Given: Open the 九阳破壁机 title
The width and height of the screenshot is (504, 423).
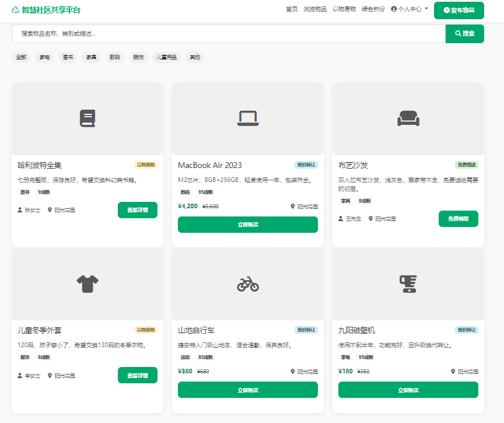Looking at the screenshot, I should [357, 330].
